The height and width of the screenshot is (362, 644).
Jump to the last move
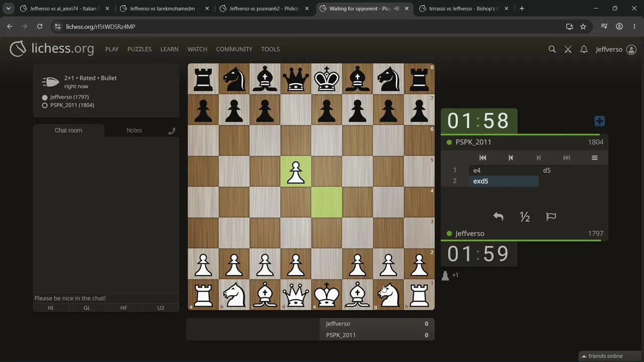click(567, 158)
